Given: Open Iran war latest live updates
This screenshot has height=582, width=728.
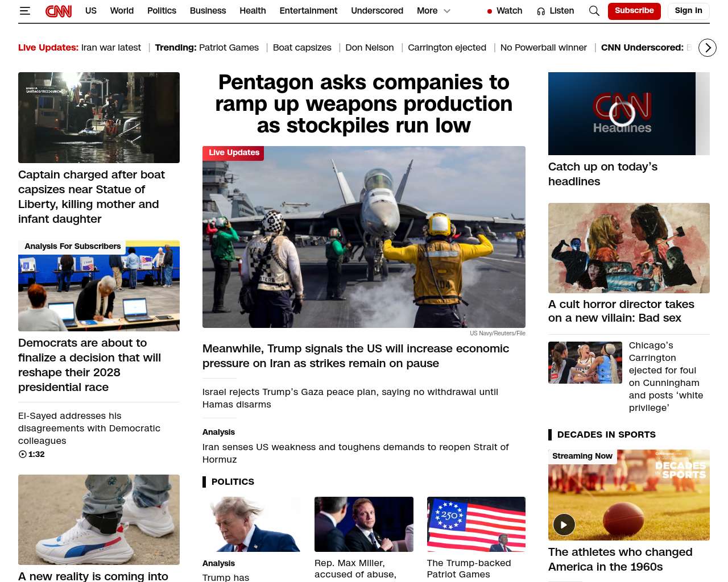Looking at the screenshot, I should coord(111,48).
